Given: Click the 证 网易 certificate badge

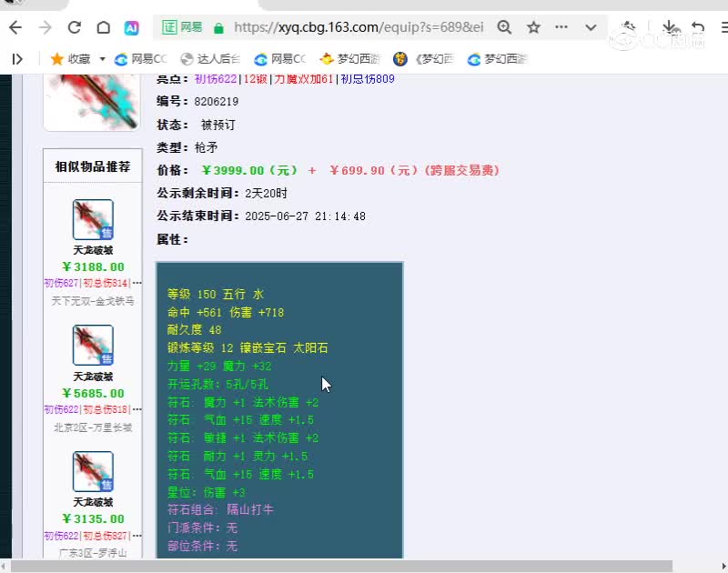Looking at the screenshot, I should click(182, 27).
